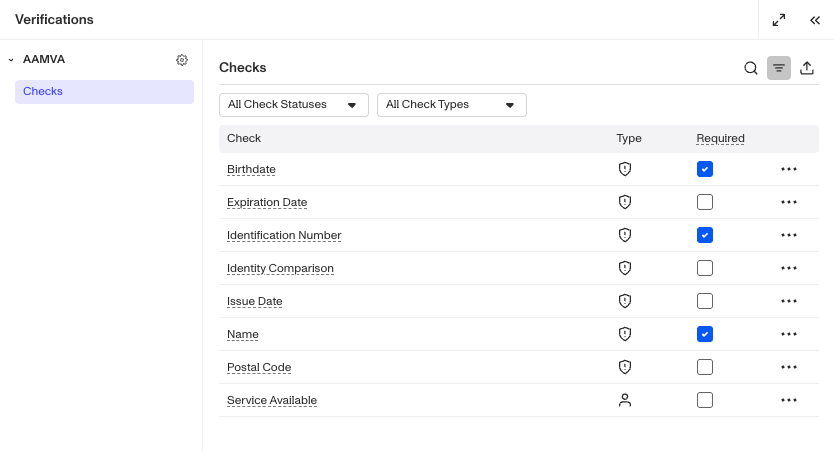Click the Required column header
This screenshot has height=451, width=834.
[720, 138]
